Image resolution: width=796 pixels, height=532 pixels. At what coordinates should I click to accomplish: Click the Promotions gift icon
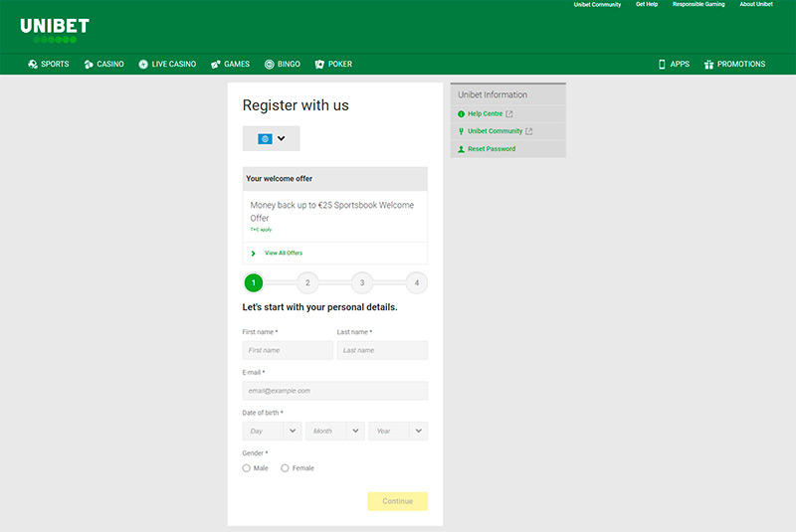708,65
